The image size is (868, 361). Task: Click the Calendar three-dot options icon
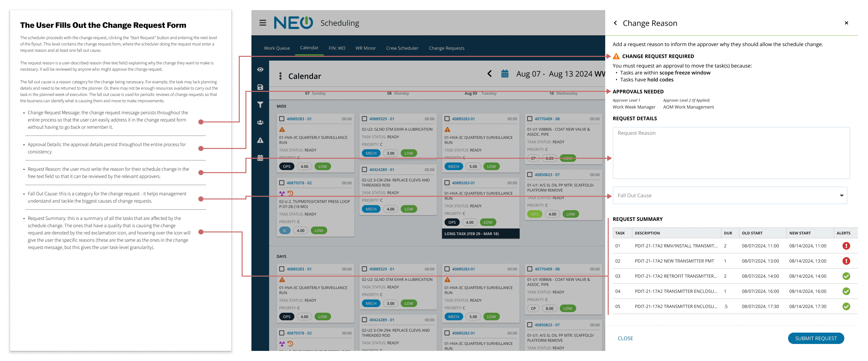(x=280, y=76)
